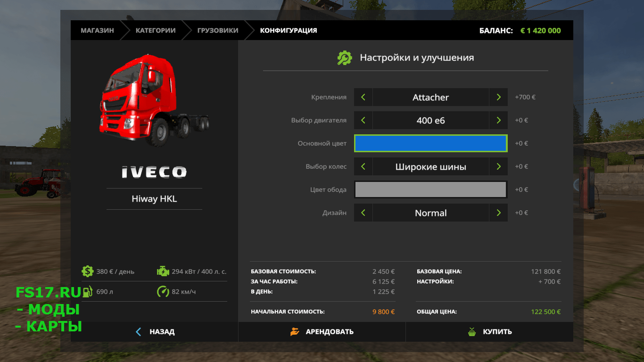The width and height of the screenshot is (644, 362).
Task: Click the max speed gauge icon
Action: tap(163, 291)
